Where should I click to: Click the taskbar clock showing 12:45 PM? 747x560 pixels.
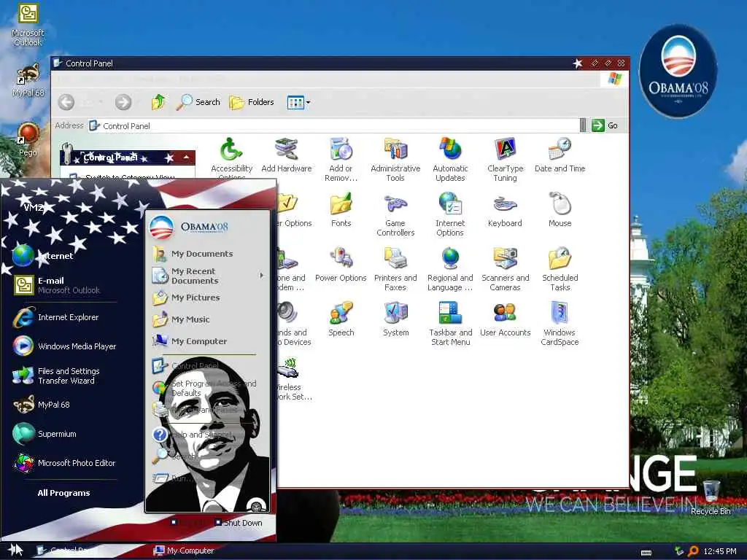pos(719,551)
